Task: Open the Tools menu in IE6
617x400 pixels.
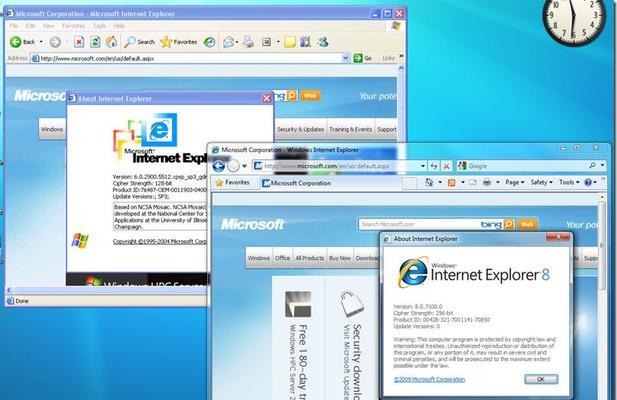Action: [99, 26]
